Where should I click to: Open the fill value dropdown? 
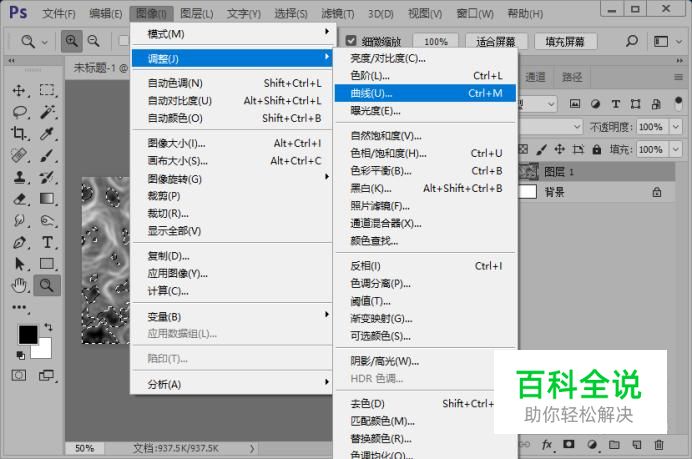tap(676, 150)
